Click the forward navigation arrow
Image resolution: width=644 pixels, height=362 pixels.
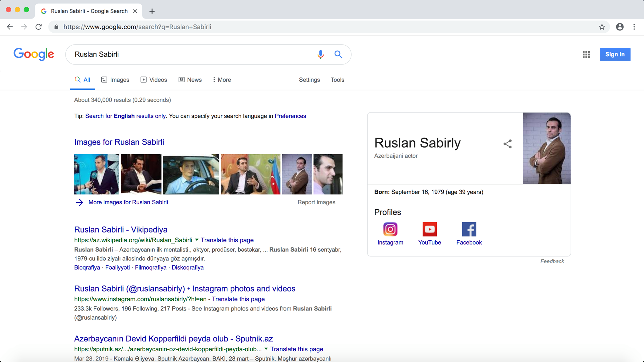click(24, 27)
